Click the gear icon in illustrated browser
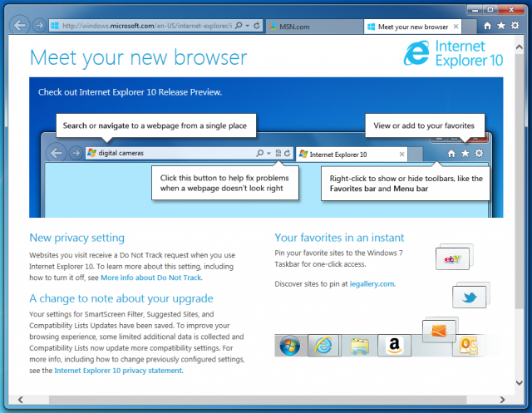The height and width of the screenshot is (413, 532). click(x=479, y=153)
